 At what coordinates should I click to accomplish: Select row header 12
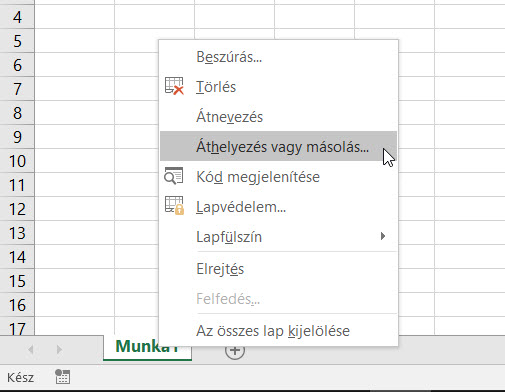tap(17, 209)
